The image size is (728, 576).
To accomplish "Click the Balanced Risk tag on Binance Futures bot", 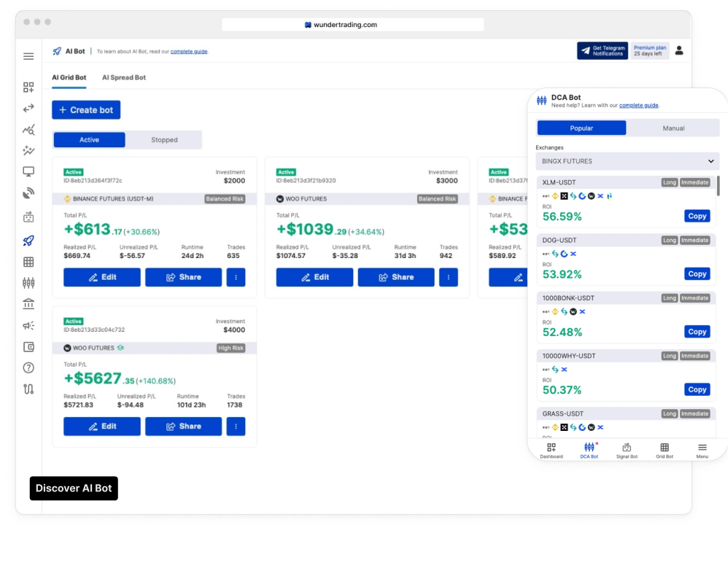I will [x=225, y=198].
